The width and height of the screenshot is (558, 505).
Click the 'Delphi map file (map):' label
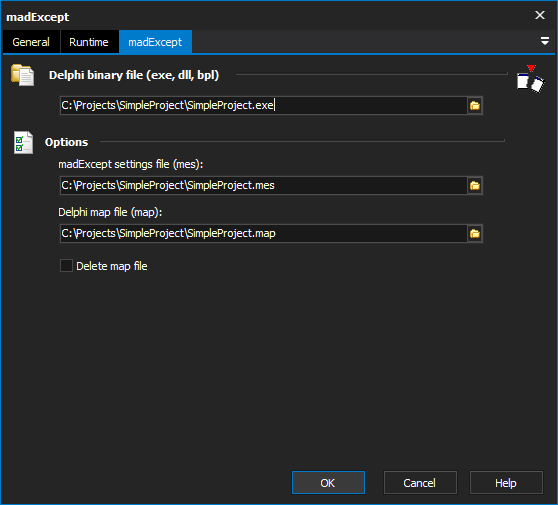point(110,212)
